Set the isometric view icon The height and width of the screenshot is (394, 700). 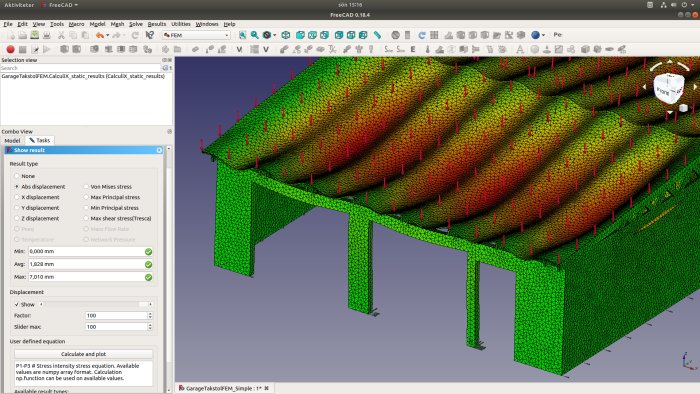[x=286, y=35]
